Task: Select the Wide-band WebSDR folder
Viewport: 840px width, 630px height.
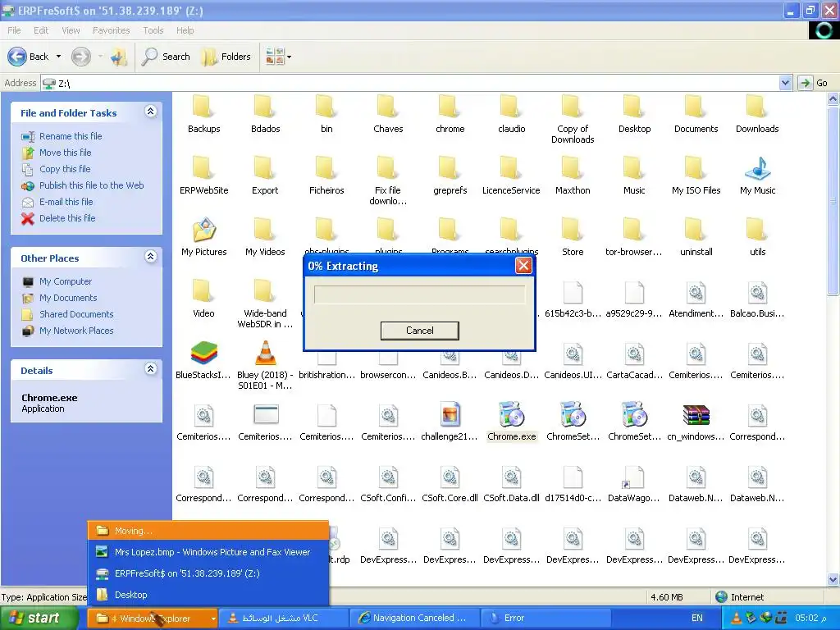Action: pyautogui.click(x=265, y=303)
